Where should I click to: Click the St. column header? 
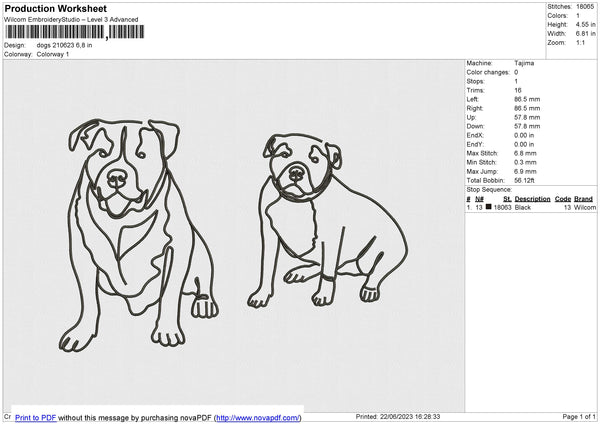507,199
